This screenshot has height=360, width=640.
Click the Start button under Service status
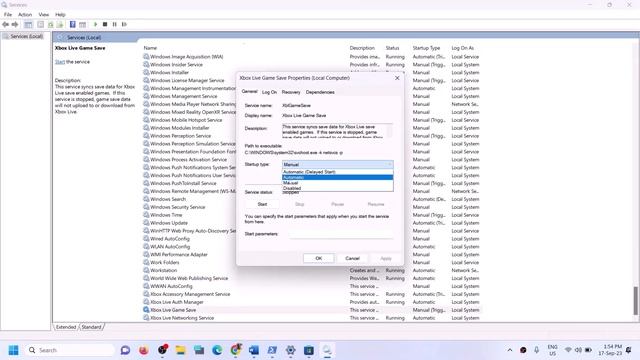(262, 204)
